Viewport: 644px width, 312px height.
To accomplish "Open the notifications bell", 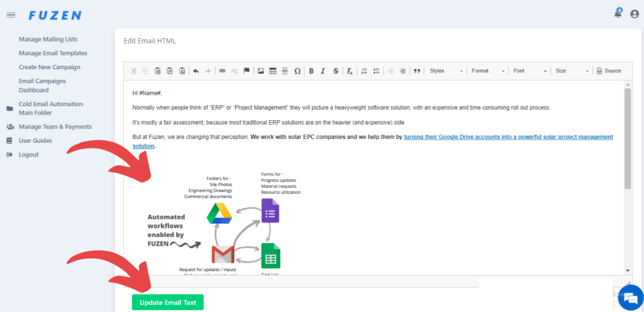I will pos(618,14).
